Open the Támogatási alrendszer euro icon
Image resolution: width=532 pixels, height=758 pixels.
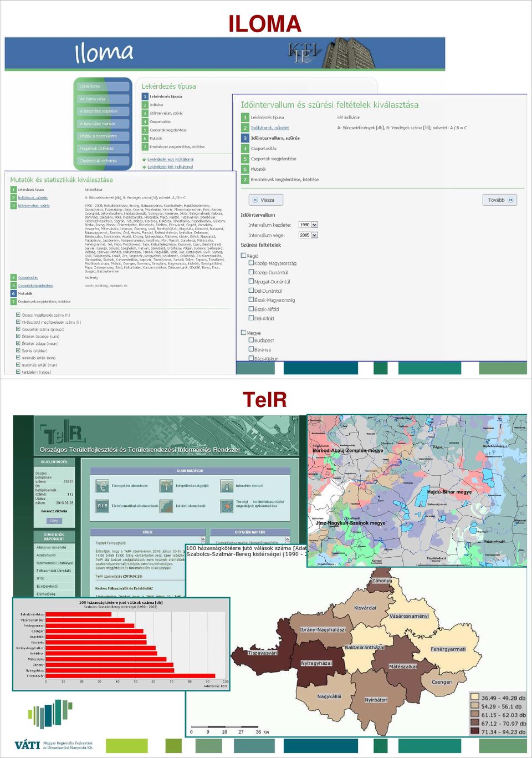[103, 486]
